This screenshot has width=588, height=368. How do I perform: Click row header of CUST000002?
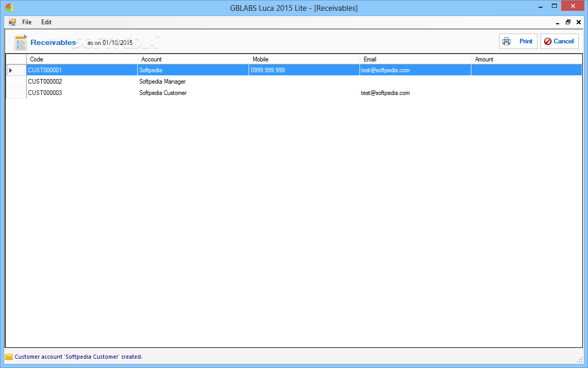[x=16, y=82]
